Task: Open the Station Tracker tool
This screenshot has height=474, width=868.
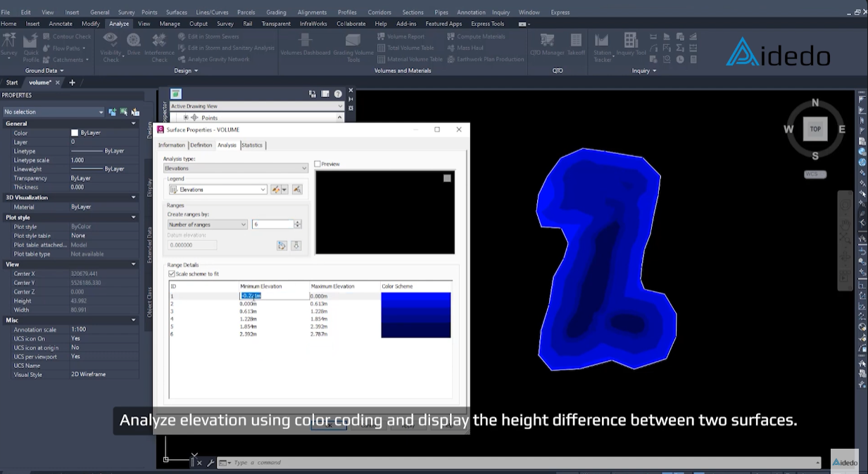Action: pos(603,47)
